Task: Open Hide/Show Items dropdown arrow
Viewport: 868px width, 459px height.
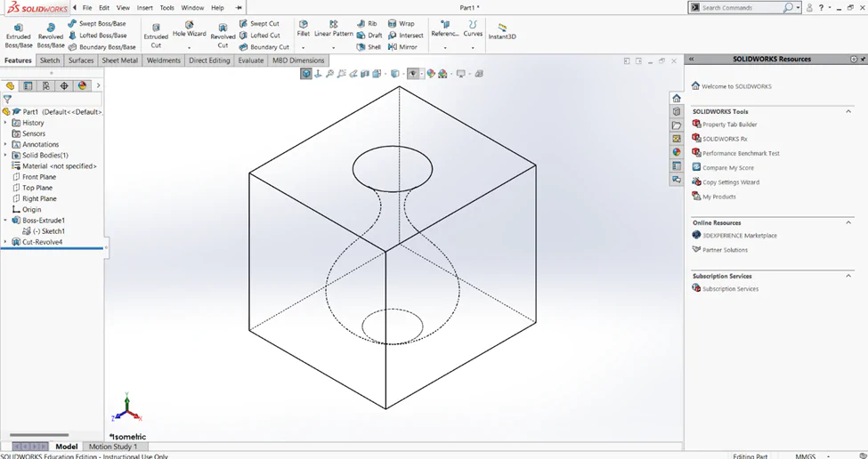Action: click(x=422, y=74)
